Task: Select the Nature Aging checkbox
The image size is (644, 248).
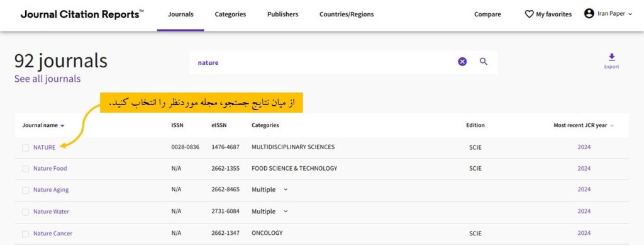Action: click(x=25, y=191)
